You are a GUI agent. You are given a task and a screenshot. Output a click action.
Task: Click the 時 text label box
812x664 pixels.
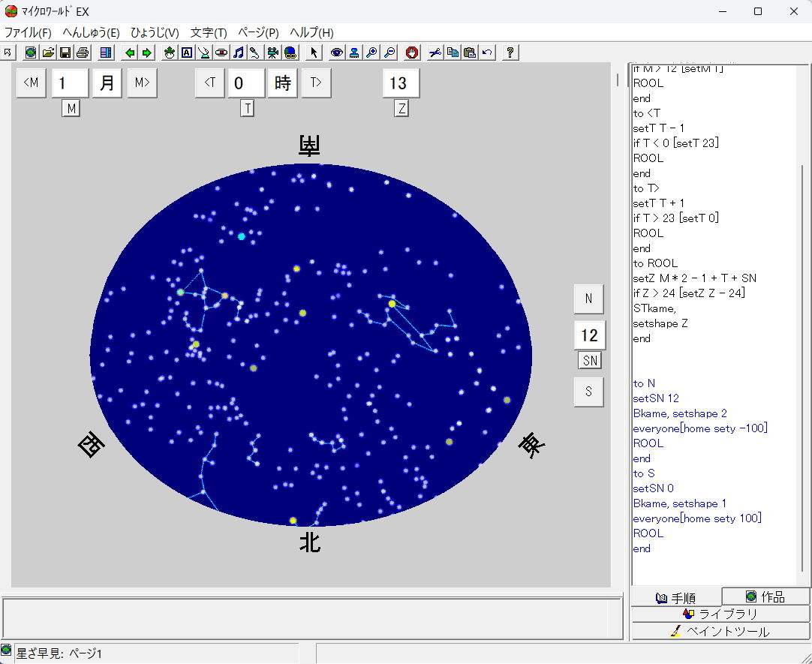tap(283, 83)
